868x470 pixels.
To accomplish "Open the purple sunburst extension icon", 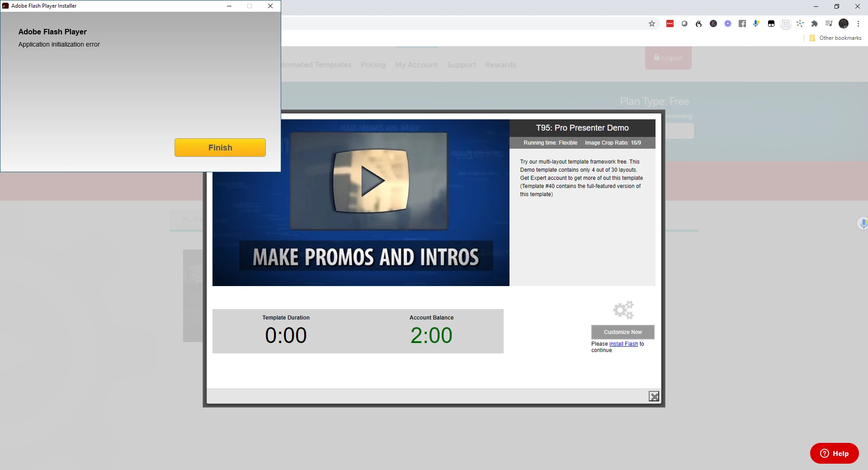I will (728, 23).
